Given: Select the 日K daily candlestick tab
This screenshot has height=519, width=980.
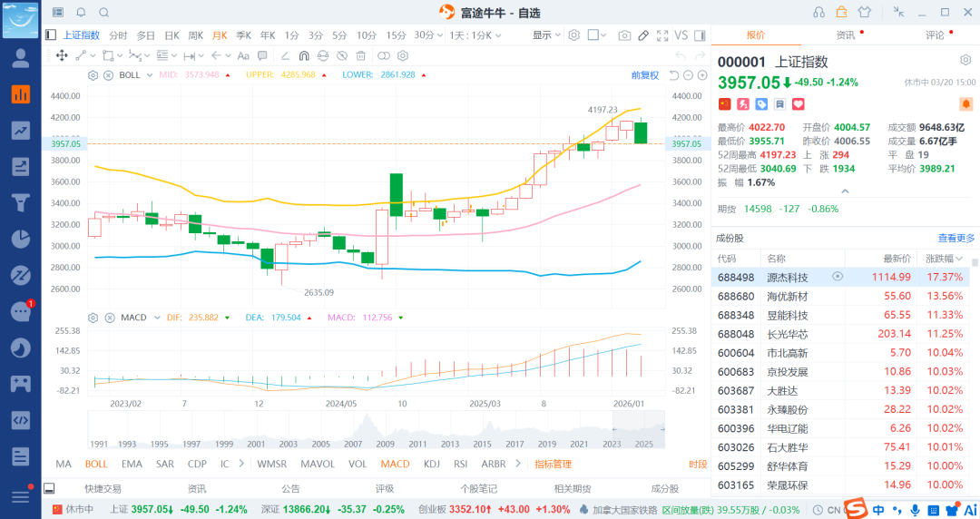Looking at the screenshot, I should point(171,35).
